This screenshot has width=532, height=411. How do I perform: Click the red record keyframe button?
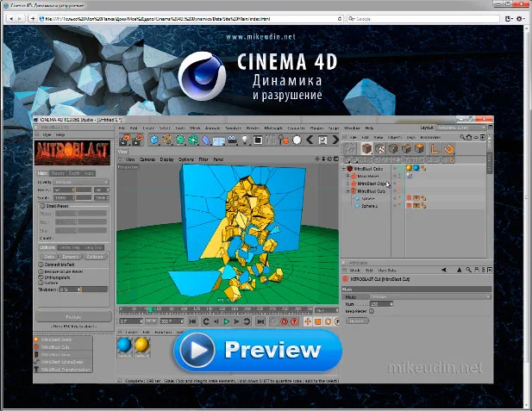point(285,321)
